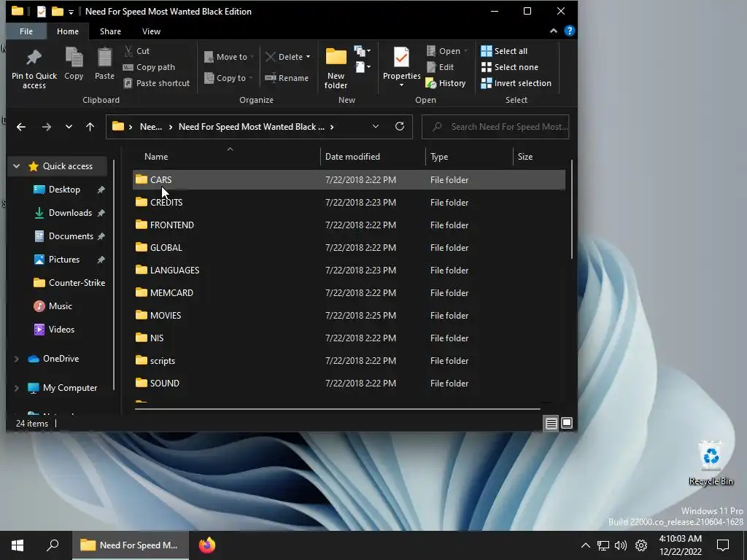Click Copy path in the ribbon
Image resolution: width=747 pixels, height=560 pixels.
[x=149, y=67]
